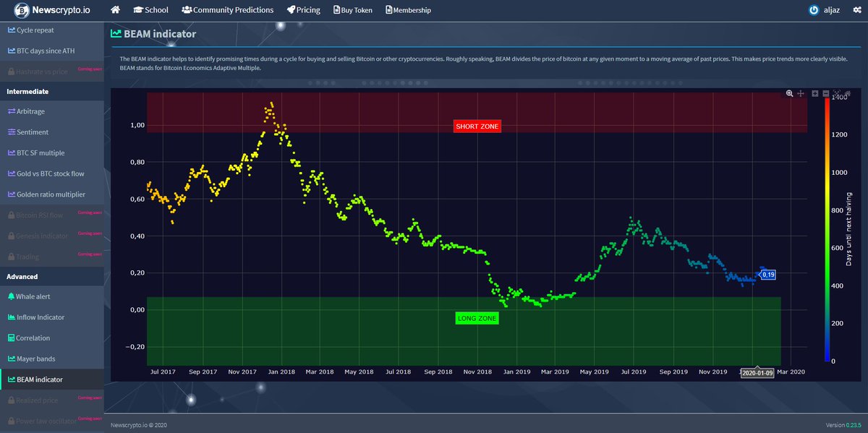Viewport: 868px width, 433px height.
Task: Open the Correlation page
Action: tap(52, 338)
